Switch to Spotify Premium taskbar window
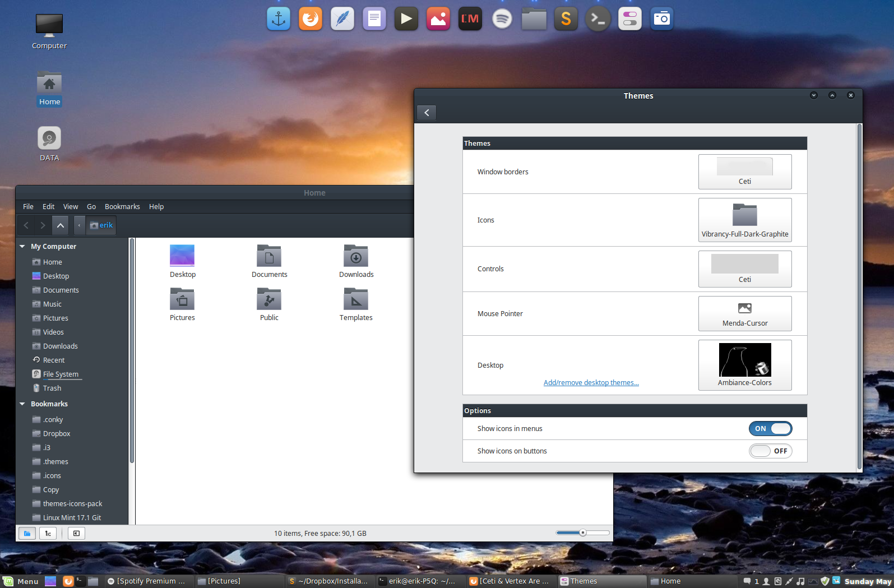Screen dimensions: 894x588 (147, 581)
